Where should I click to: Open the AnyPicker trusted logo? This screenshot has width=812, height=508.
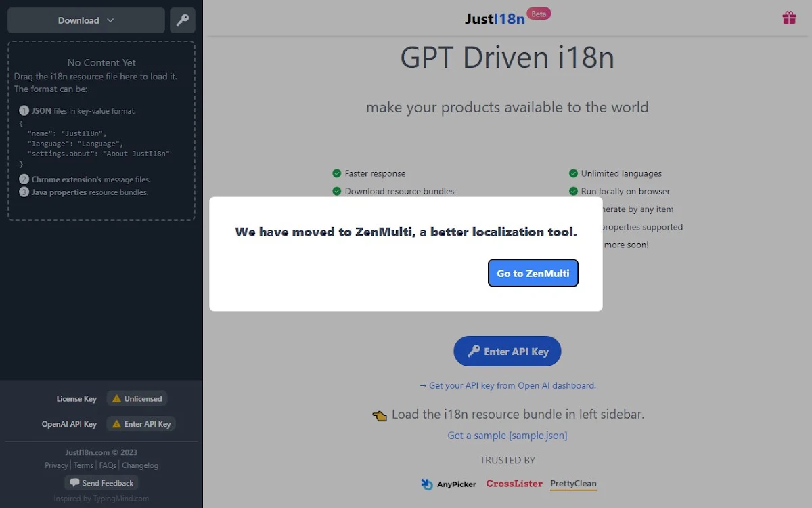click(x=448, y=484)
